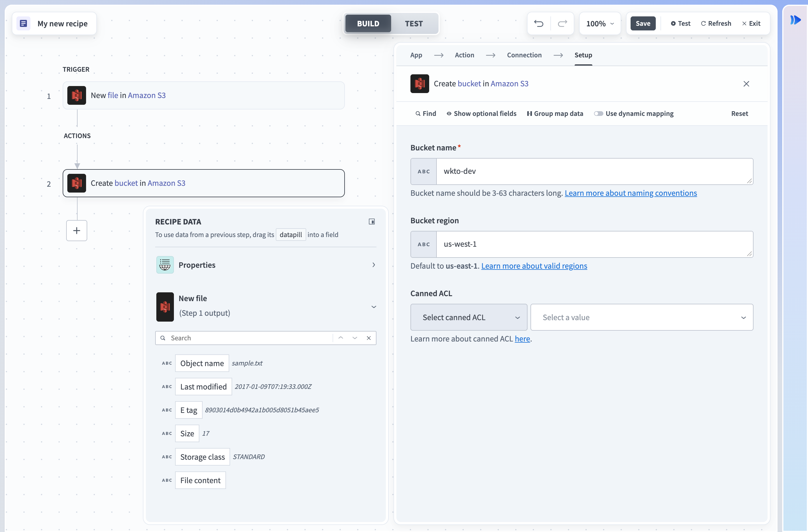Exit the recipe editor
Screen dimensions: 808x532
point(751,23)
